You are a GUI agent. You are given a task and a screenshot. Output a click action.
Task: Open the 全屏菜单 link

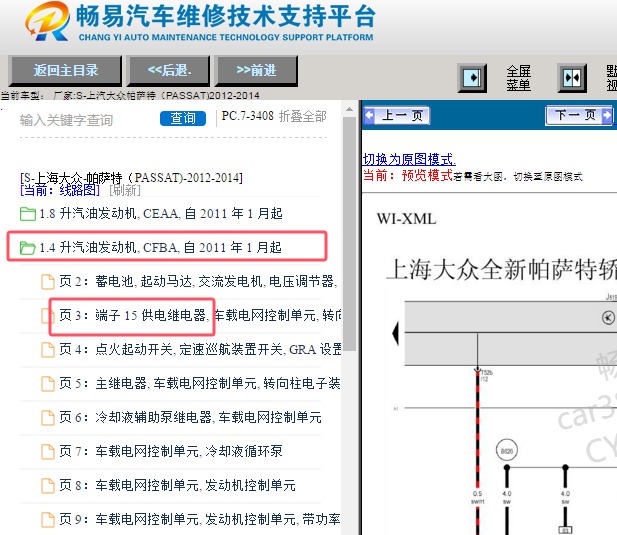(x=518, y=78)
